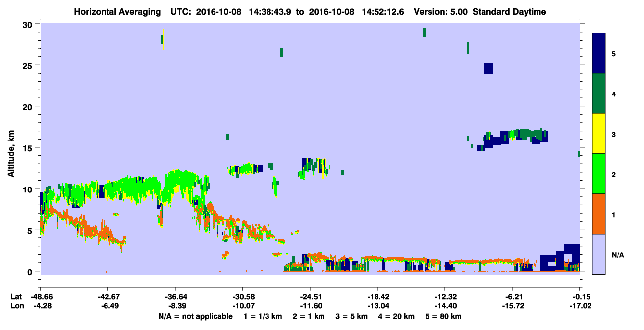Screen dimensions: 644x330
Task: Click the orange colorbar segment labeled 1
Action: pyautogui.click(x=599, y=214)
